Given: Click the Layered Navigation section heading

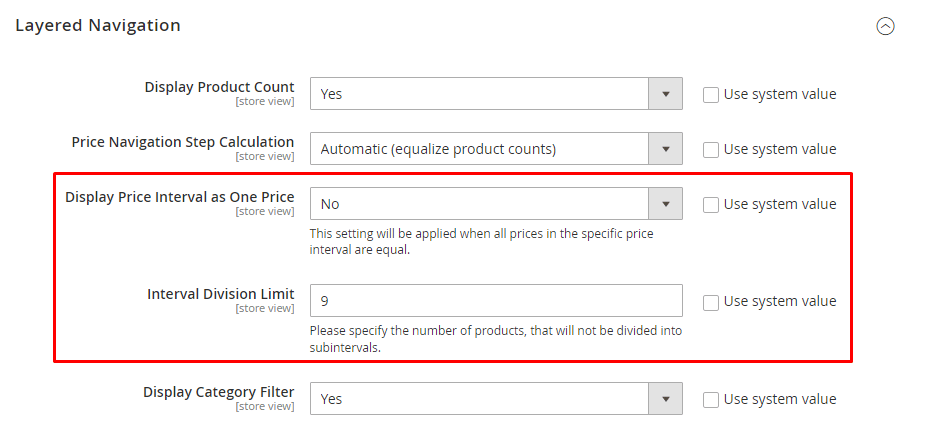Looking at the screenshot, I should (x=98, y=26).
